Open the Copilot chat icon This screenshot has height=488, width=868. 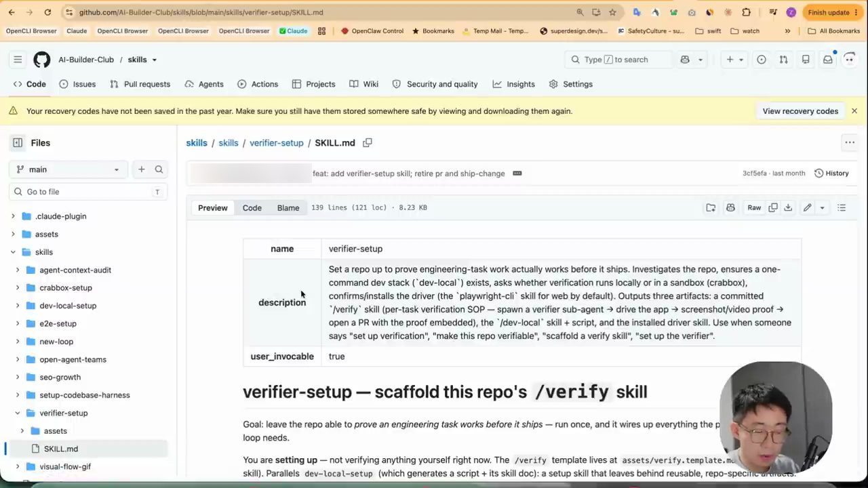(x=685, y=60)
